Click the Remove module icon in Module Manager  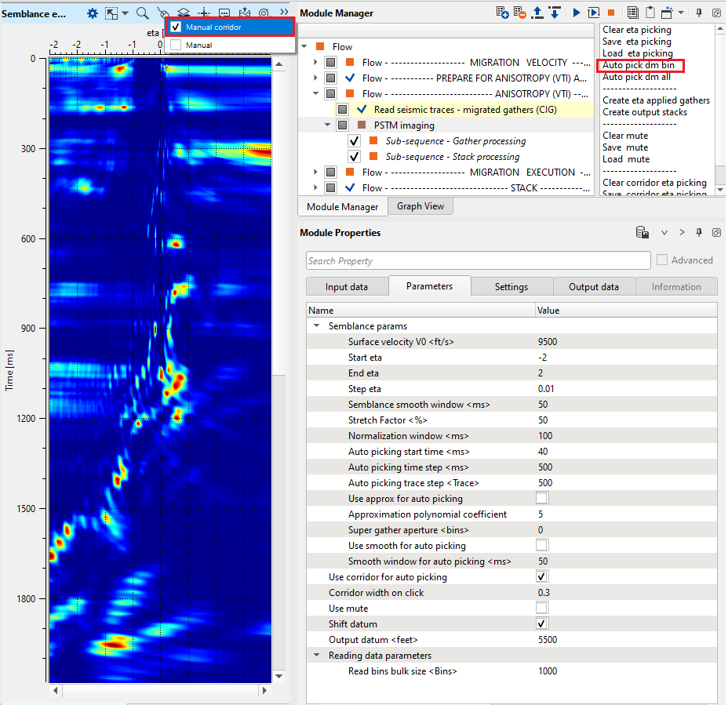click(520, 13)
